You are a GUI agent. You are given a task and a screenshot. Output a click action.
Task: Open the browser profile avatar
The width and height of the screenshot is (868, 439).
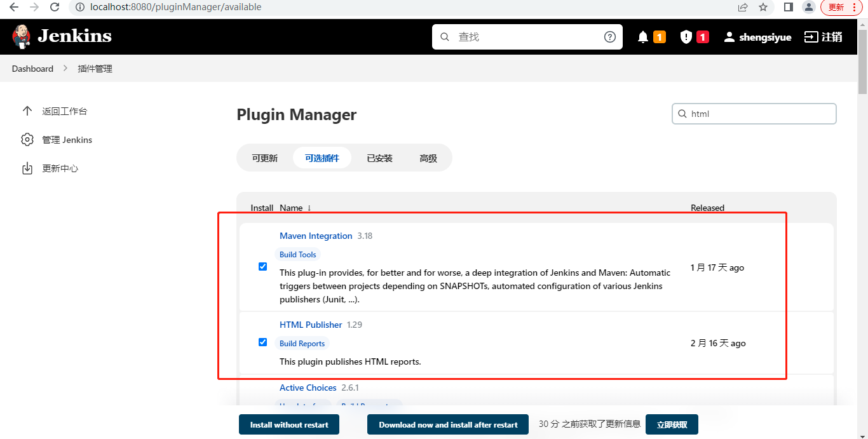click(x=808, y=7)
